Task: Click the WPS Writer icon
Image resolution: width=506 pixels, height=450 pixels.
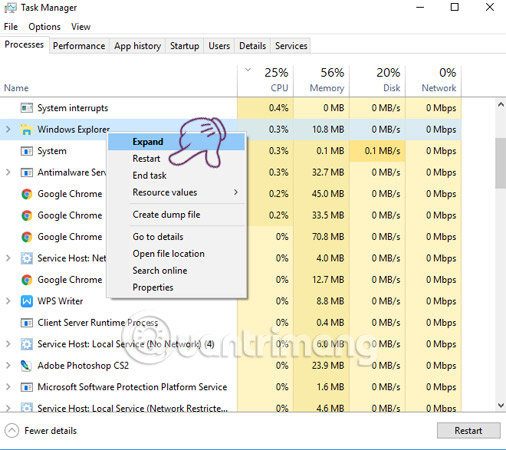Action: coord(27,301)
